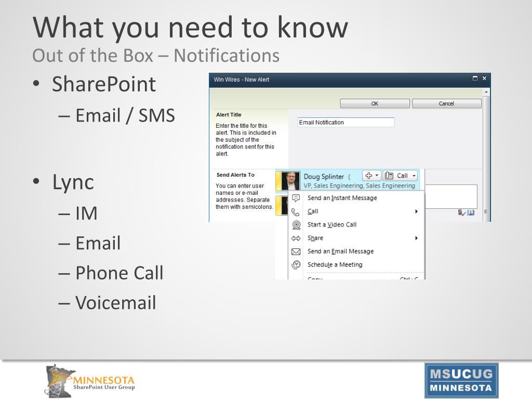Click the OK button in New Alert dialog

375,103
